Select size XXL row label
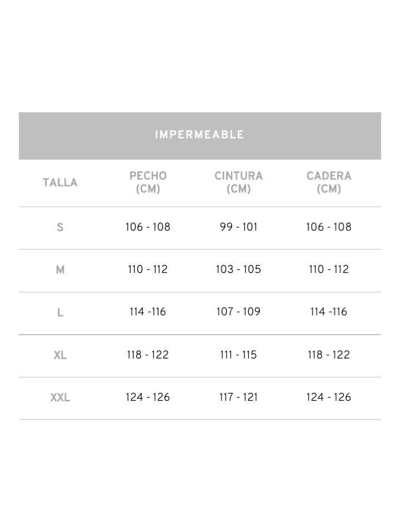The width and height of the screenshot is (400, 532). pos(60,397)
